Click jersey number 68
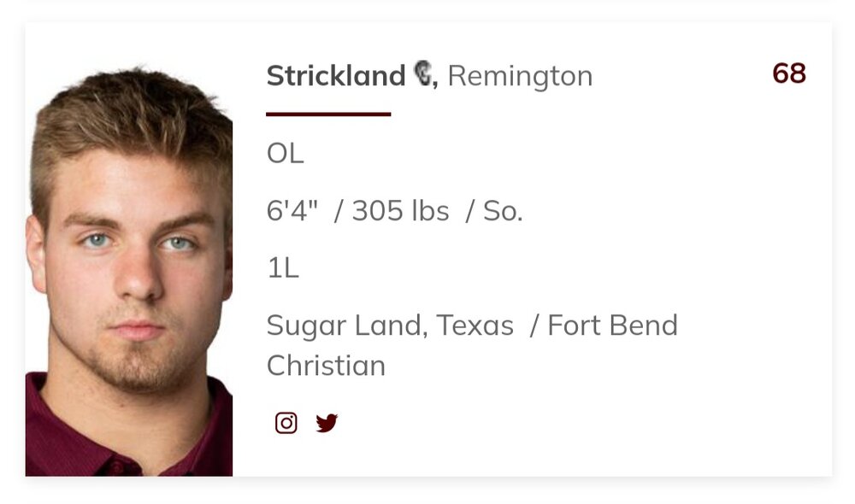 (788, 73)
